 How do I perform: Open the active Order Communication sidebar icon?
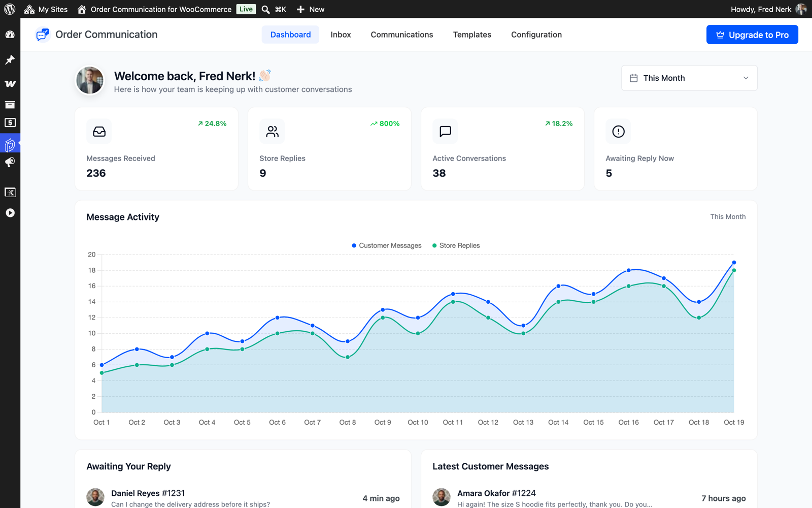[10, 145]
